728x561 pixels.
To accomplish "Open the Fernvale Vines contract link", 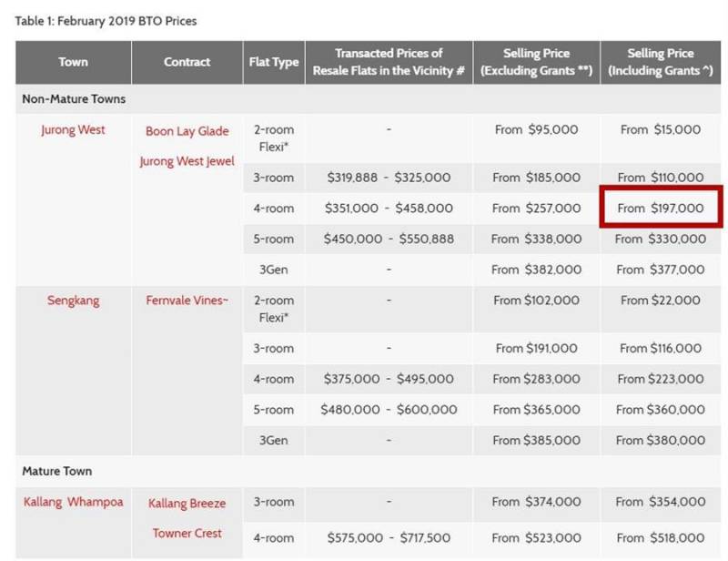I will click(x=187, y=301).
